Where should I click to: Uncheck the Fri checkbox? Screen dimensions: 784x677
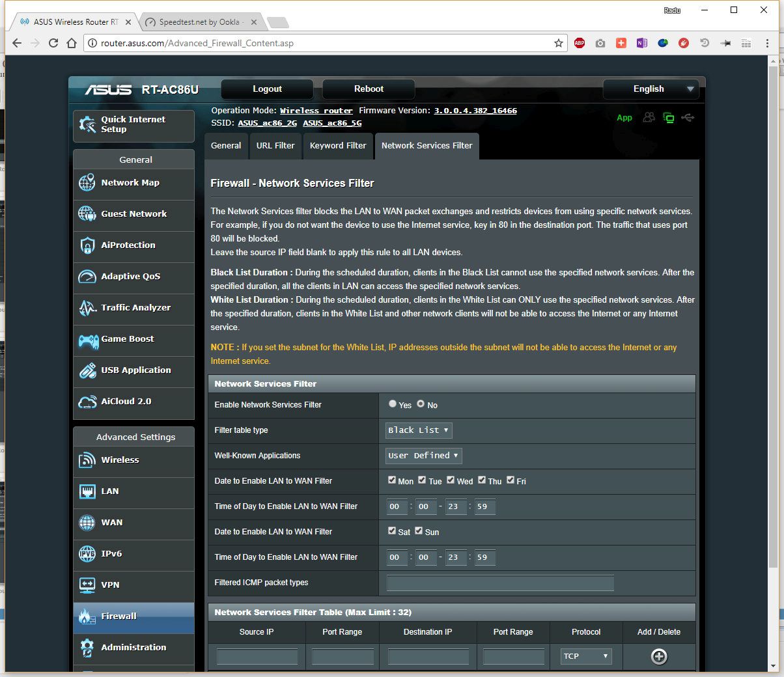(511, 480)
